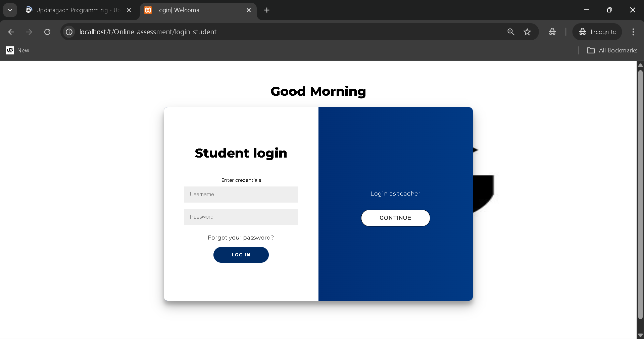Focus the Password input field
This screenshot has width=644, height=339.
pyautogui.click(x=241, y=217)
